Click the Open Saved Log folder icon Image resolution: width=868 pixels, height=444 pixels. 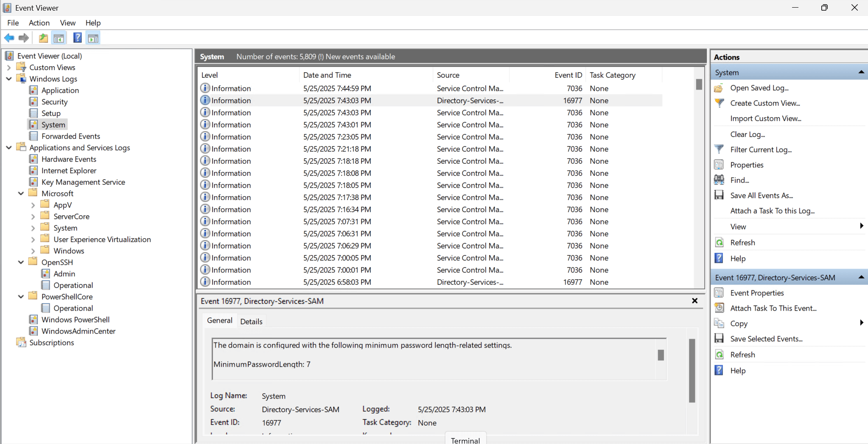point(719,88)
